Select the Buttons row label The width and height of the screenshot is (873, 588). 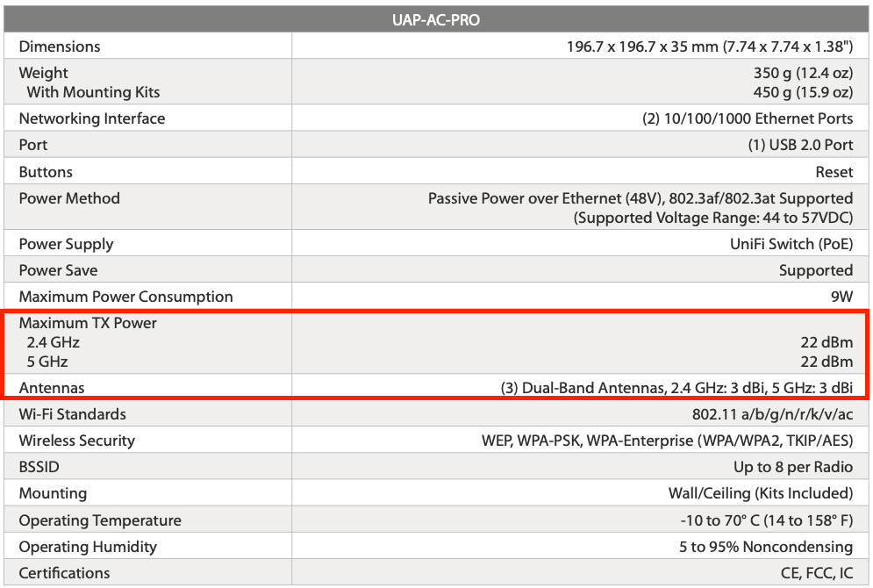tap(46, 171)
